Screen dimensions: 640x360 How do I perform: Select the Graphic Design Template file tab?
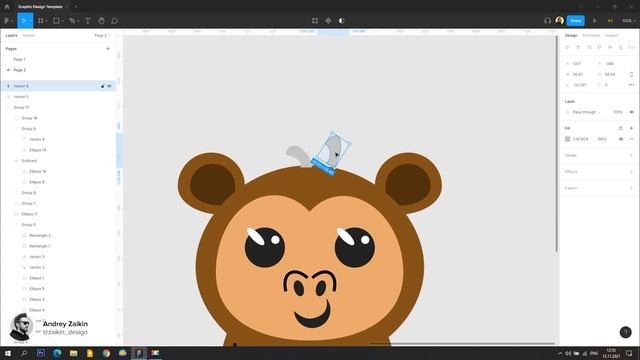point(40,7)
